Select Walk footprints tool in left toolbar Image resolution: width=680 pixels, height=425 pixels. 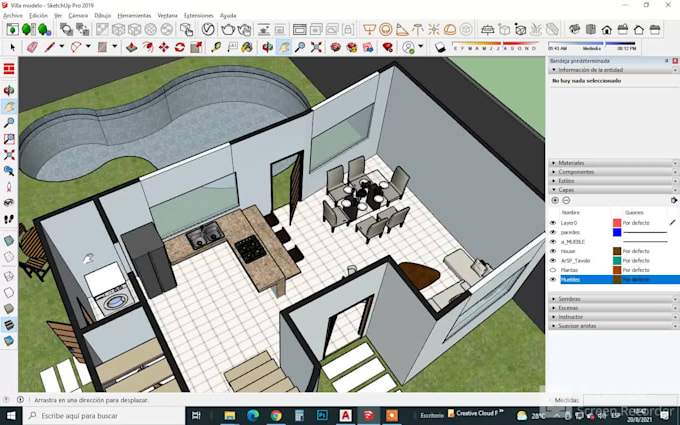tap(9, 219)
